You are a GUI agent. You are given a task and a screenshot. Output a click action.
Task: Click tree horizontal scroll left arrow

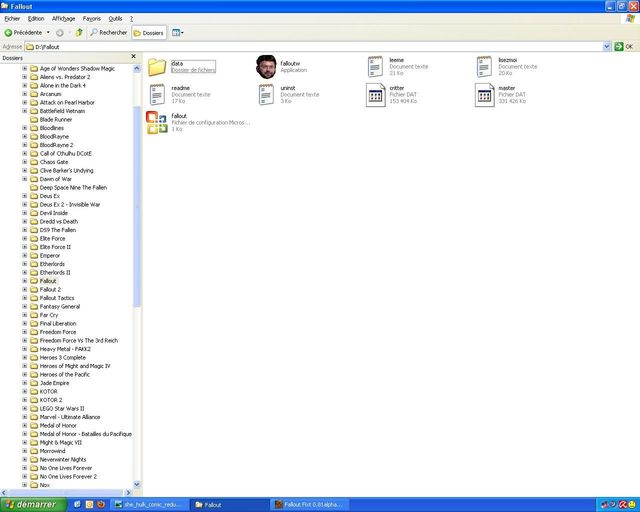point(4,493)
